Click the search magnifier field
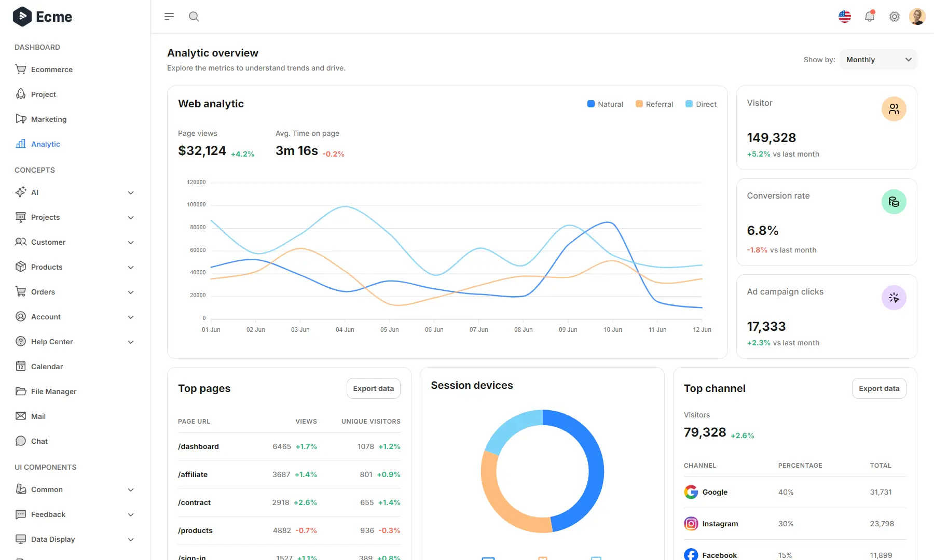The width and height of the screenshot is (934, 560). point(194,16)
